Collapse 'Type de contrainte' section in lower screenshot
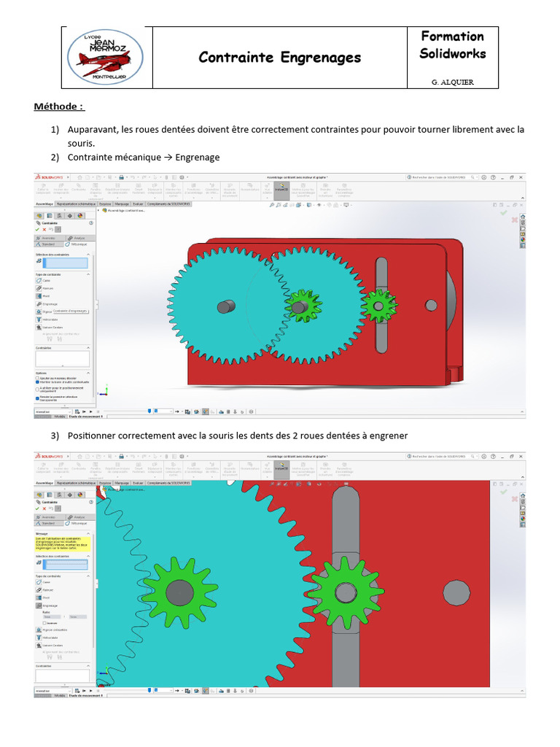 tap(88, 576)
